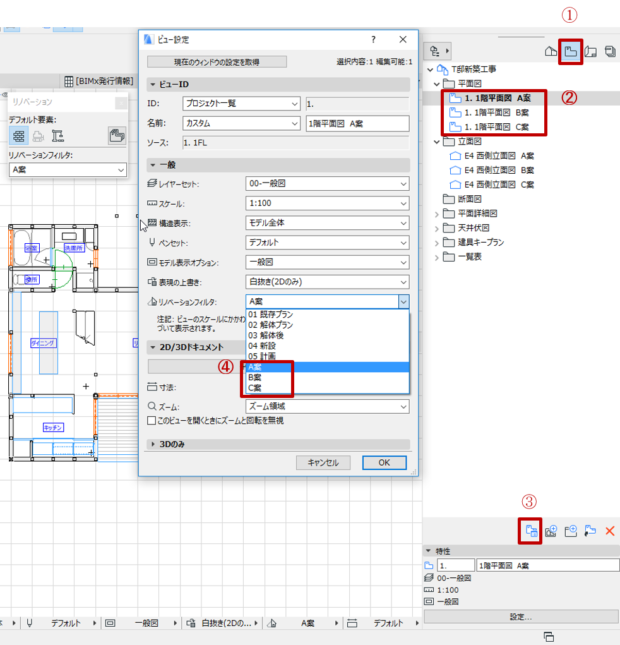Collapse the 立面図 folder

[x=437, y=142]
